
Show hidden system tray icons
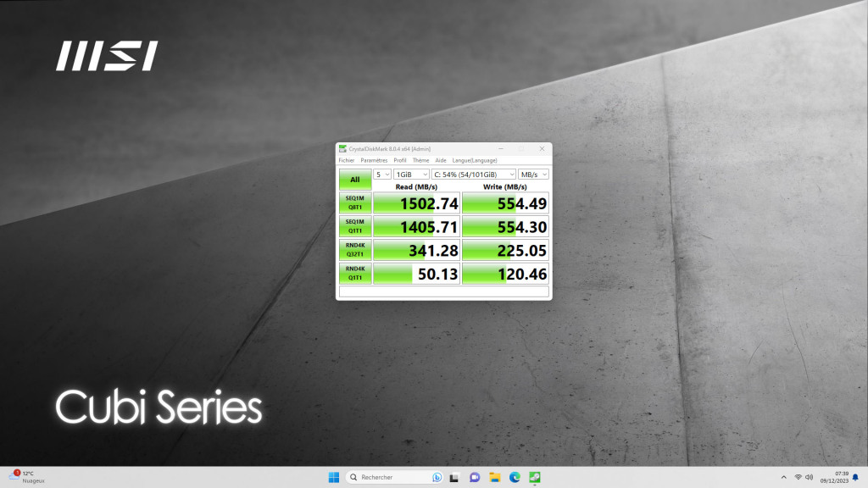pyautogui.click(x=783, y=477)
